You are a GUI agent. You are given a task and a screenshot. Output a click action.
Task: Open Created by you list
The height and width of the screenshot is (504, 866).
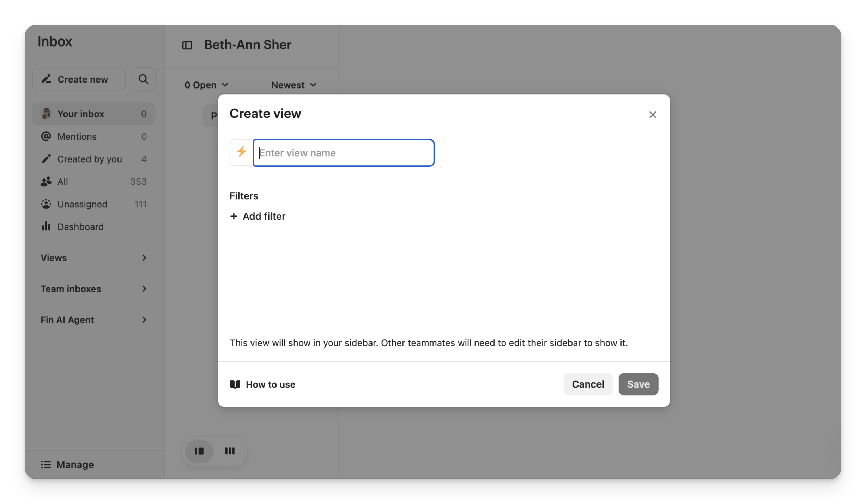tap(90, 159)
